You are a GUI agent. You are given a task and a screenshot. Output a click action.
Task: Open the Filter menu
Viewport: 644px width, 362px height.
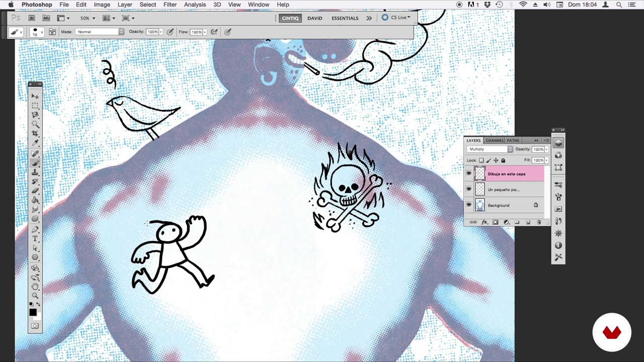(x=170, y=5)
